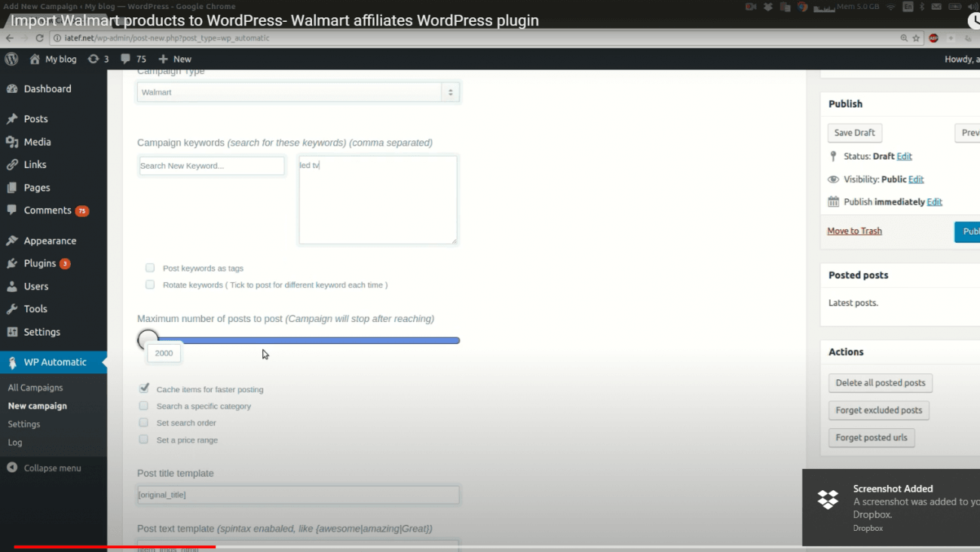This screenshot has width=980, height=552.
Task: Click the Screenshot Added notification text
Action: 893,489
